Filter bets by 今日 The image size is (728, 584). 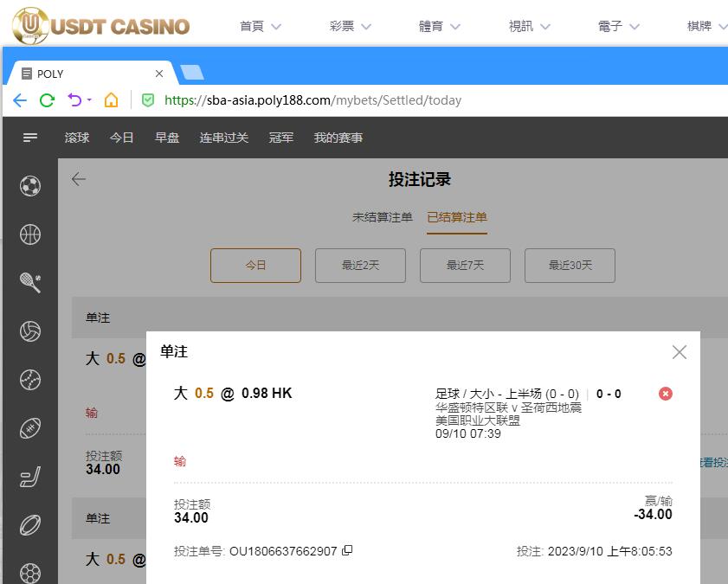click(x=256, y=266)
